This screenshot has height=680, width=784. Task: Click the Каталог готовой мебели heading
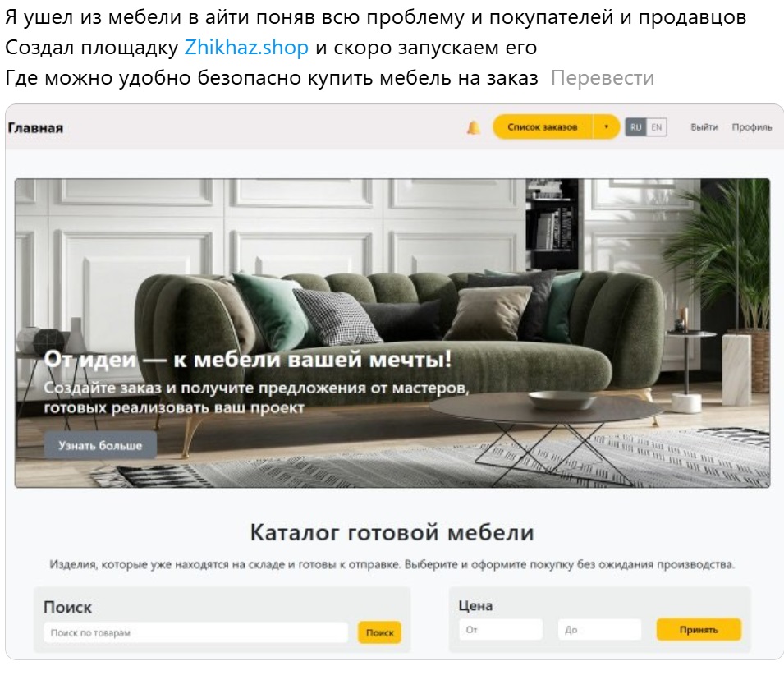tap(392, 532)
